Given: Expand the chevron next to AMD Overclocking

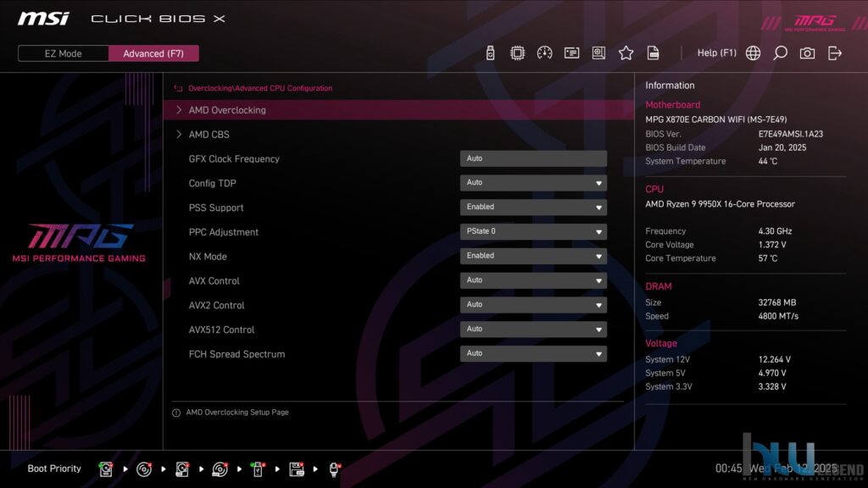Looking at the screenshot, I should pos(179,110).
